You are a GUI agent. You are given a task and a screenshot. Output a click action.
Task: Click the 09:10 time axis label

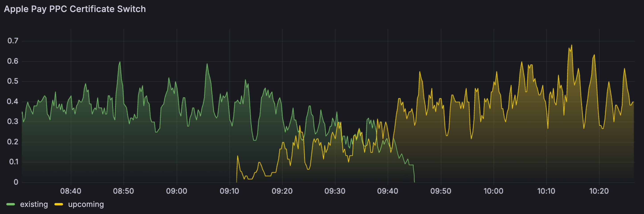tap(229, 191)
